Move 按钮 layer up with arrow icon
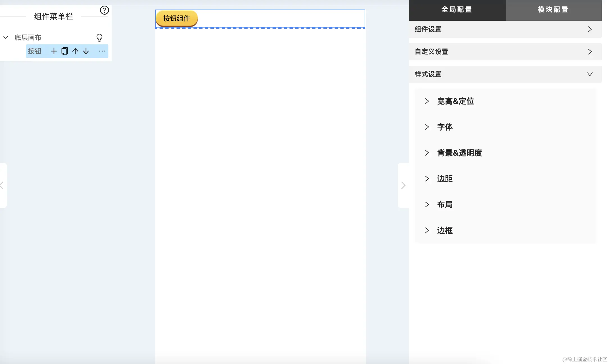This screenshot has height=364, width=609. pyautogui.click(x=75, y=51)
